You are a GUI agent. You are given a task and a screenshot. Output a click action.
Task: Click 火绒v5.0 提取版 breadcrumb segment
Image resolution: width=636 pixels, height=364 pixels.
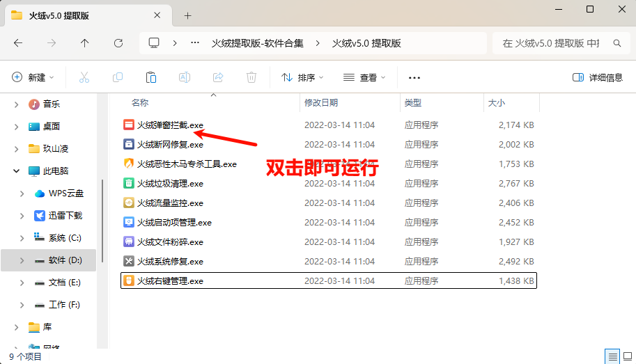[x=366, y=43]
